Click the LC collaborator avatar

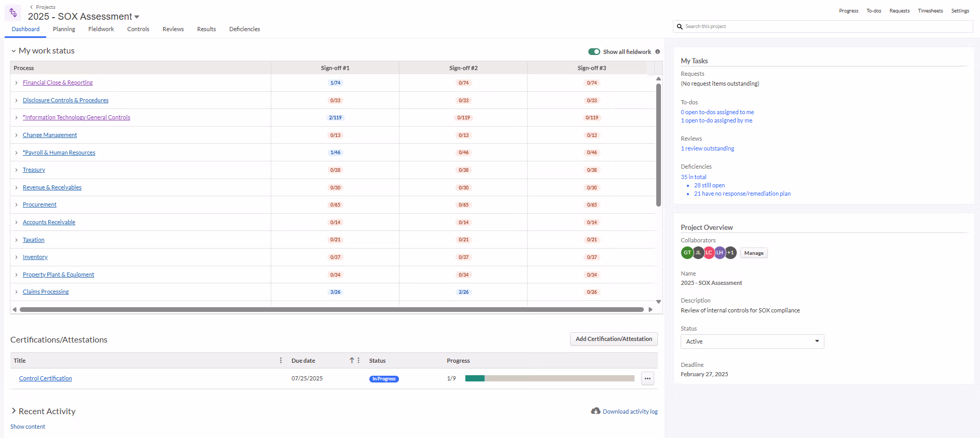point(709,253)
